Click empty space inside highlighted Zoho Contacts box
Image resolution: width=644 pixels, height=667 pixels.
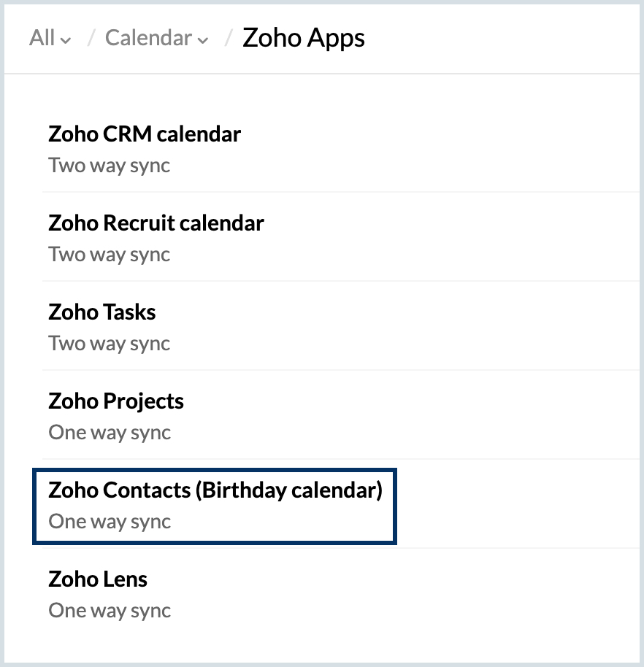pyautogui.click(x=292, y=522)
